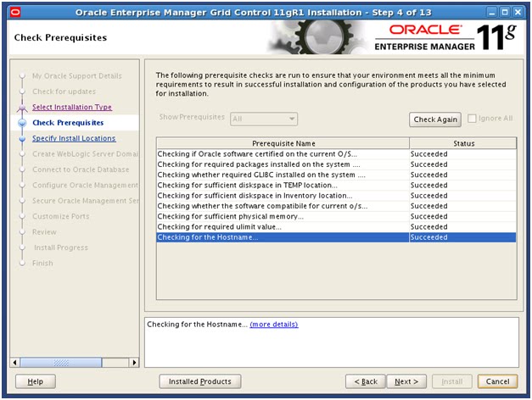Click My Oracle Support Details in the sidebar
532x400 pixels.
tap(77, 76)
